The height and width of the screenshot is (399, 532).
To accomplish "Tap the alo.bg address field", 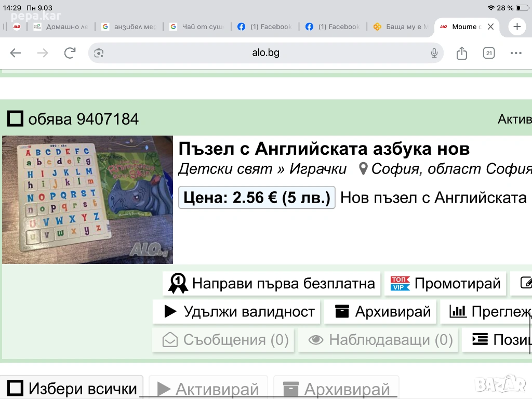I will [x=266, y=53].
